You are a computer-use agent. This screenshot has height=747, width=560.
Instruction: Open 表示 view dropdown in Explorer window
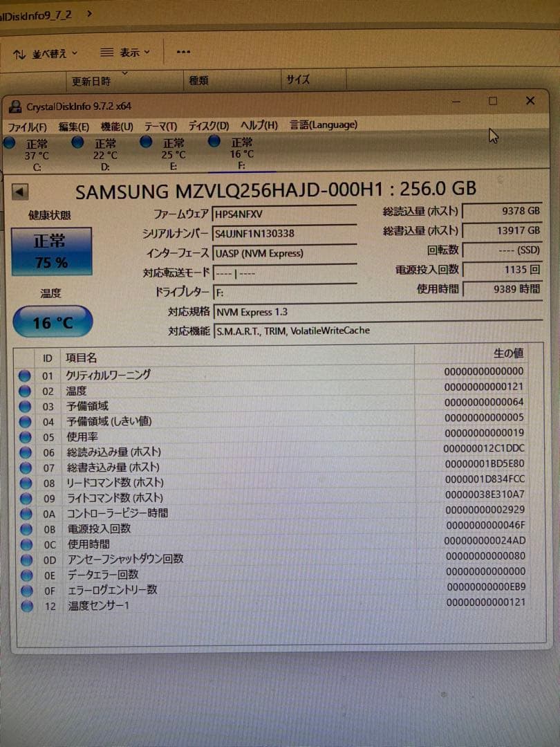[x=124, y=53]
